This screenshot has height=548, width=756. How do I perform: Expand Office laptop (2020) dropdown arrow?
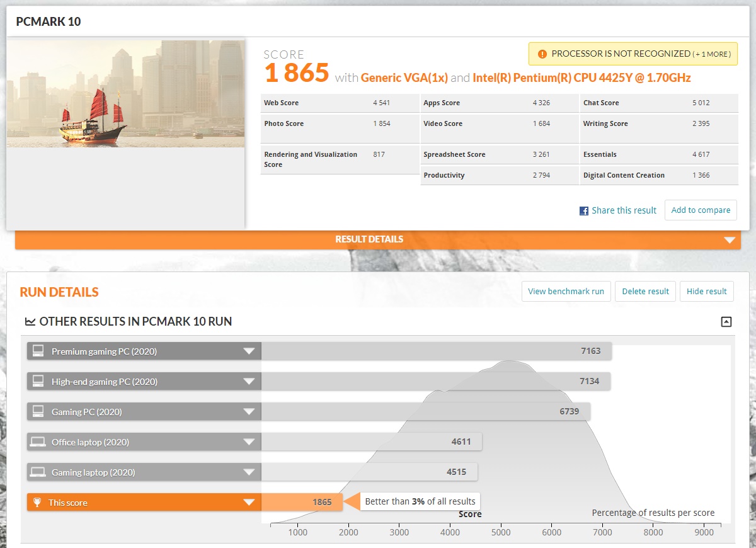249,442
